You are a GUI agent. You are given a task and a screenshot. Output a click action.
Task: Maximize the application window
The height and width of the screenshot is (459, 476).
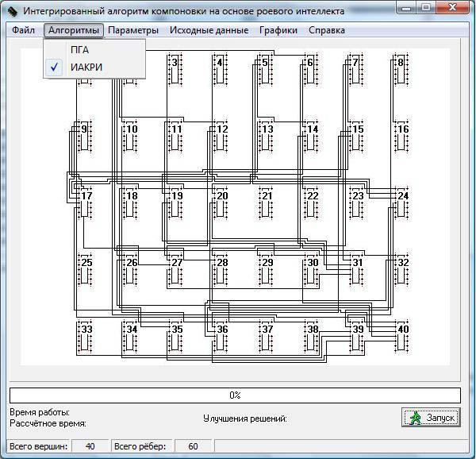click(426, 7)
